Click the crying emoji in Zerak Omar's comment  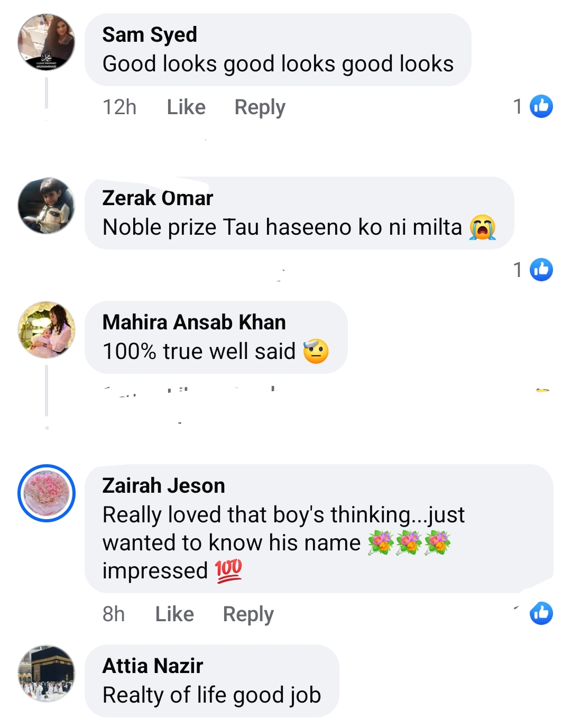point(482,227)
